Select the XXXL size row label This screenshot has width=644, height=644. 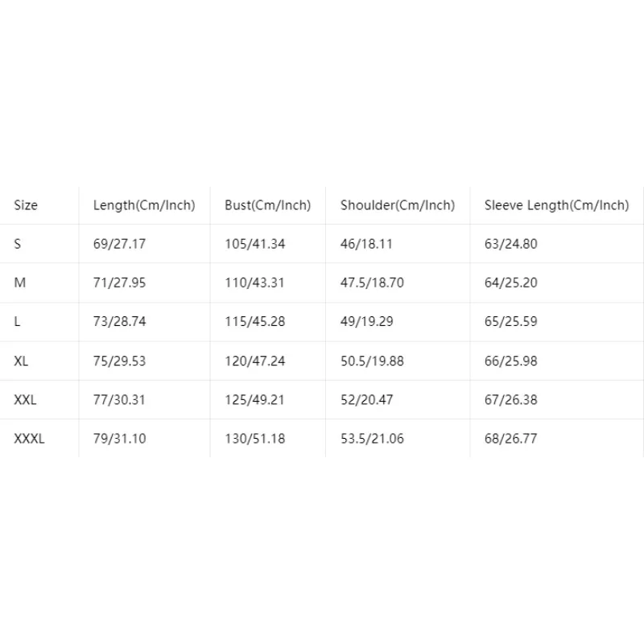29,439
